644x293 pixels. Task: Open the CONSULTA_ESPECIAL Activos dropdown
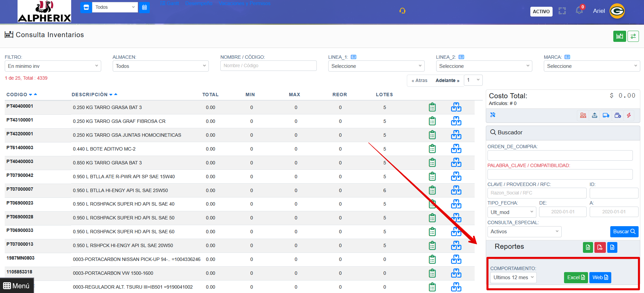click(x=524, y=232)
